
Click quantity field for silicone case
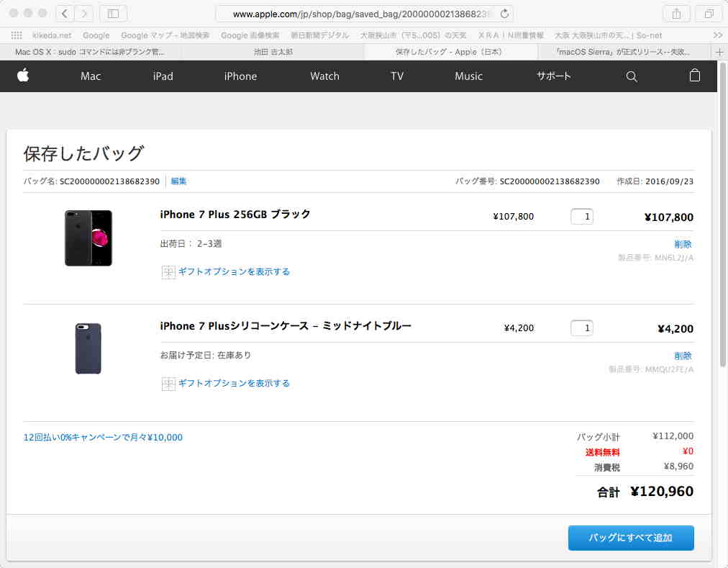582,328
